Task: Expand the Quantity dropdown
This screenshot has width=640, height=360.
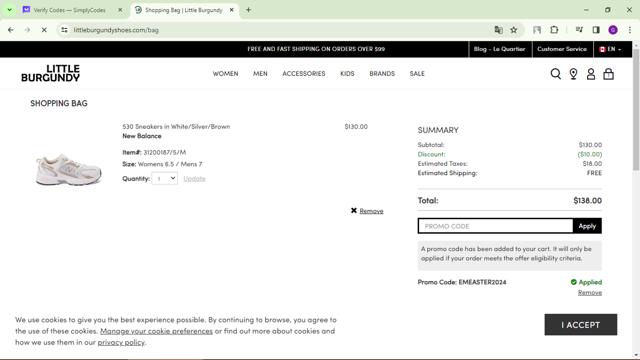Action: click(164, 178)
